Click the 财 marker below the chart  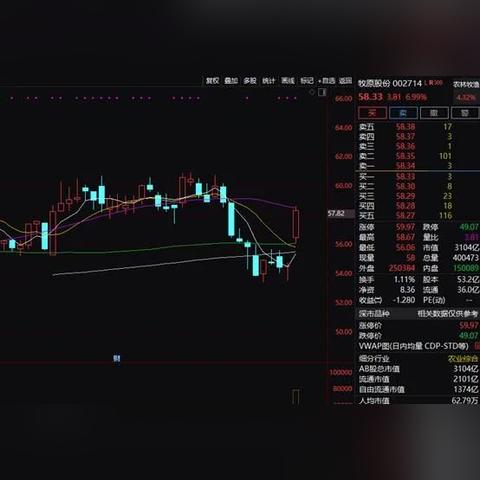tap(117, 359)
